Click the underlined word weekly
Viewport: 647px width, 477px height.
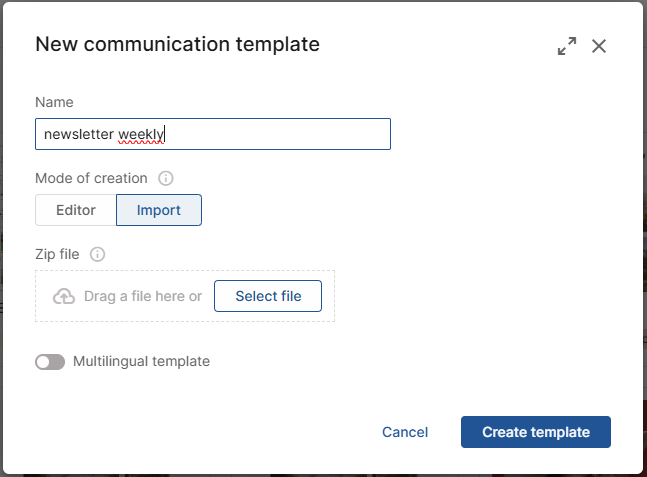point(141,135)
